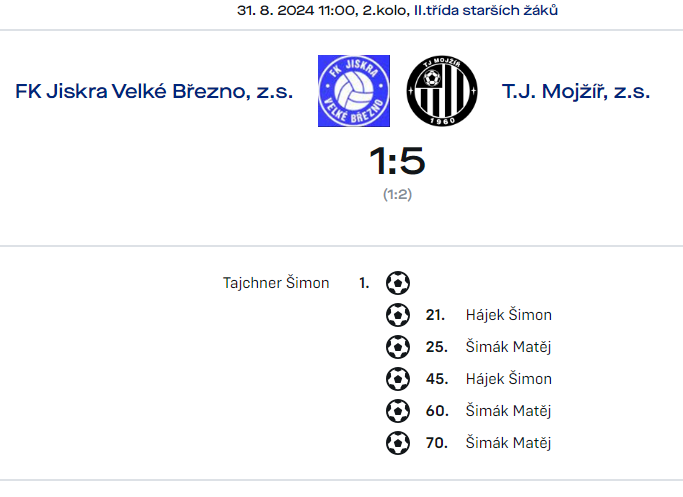Open the II.třída starších žáků competition link
The width and height of the screenshot is (683, 497).
(x=486, y=10)
